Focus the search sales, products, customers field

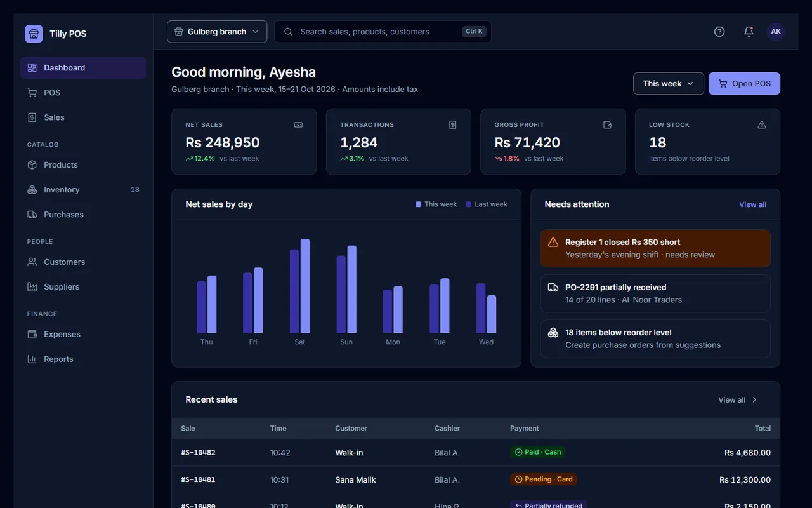click(x=383, y=32)
